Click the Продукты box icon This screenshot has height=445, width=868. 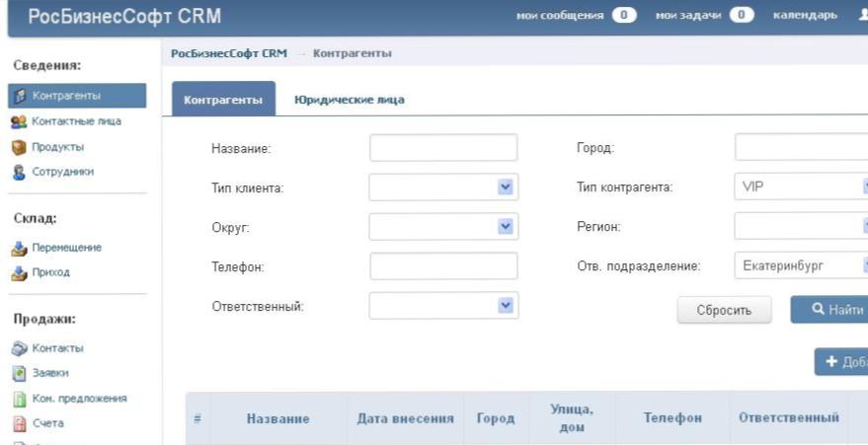pyautogui.click(x=19, y=148)
